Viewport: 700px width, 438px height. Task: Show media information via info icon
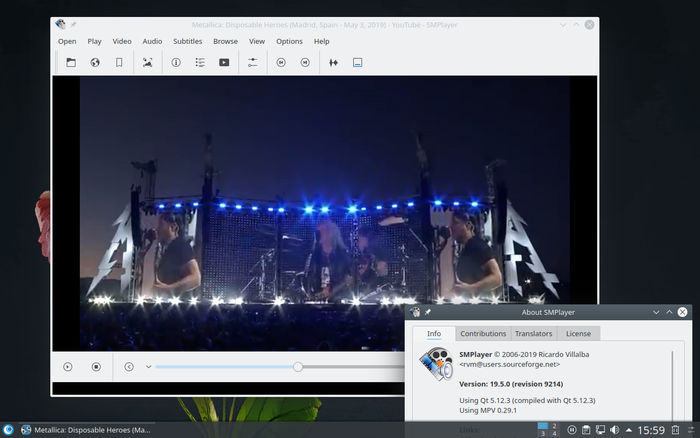click(x=176, y=62)
